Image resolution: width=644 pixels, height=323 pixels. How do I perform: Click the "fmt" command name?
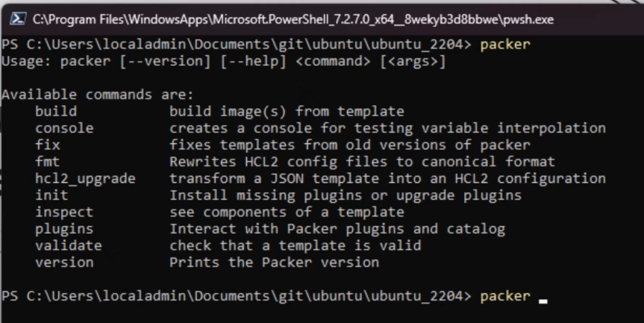click(x=47, y=162)
